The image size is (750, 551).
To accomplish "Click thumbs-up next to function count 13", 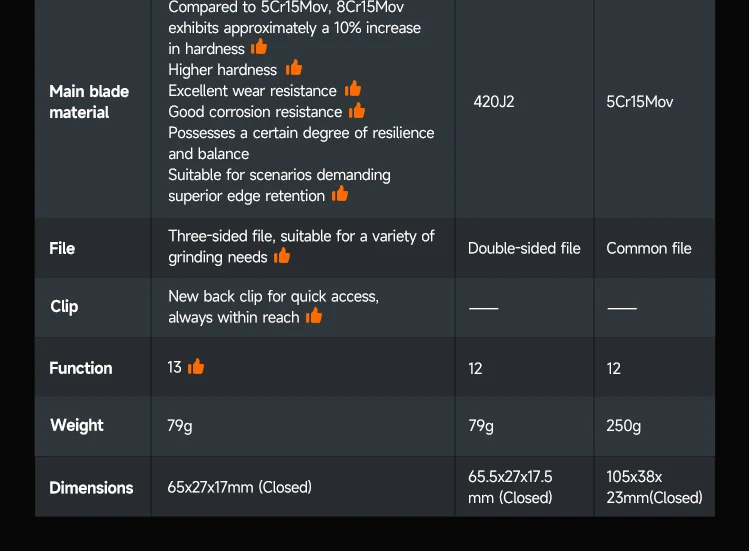I will [196, 367].
